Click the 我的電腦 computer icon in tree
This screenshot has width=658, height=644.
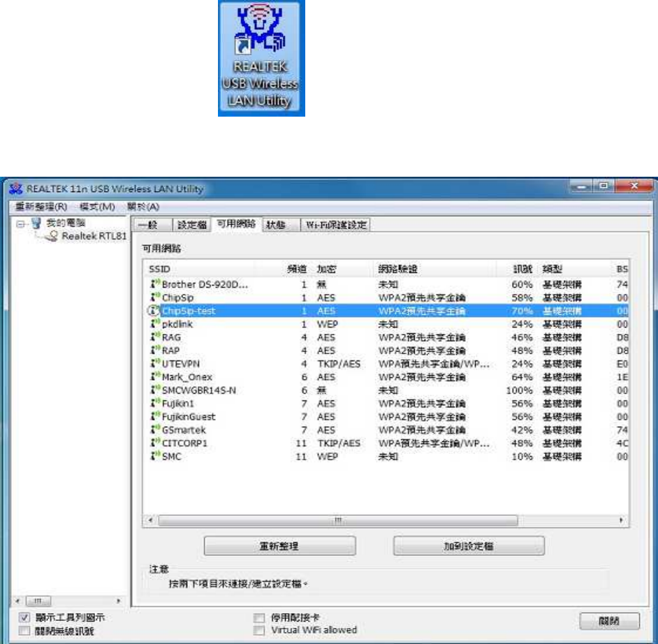tap(36, 223)
